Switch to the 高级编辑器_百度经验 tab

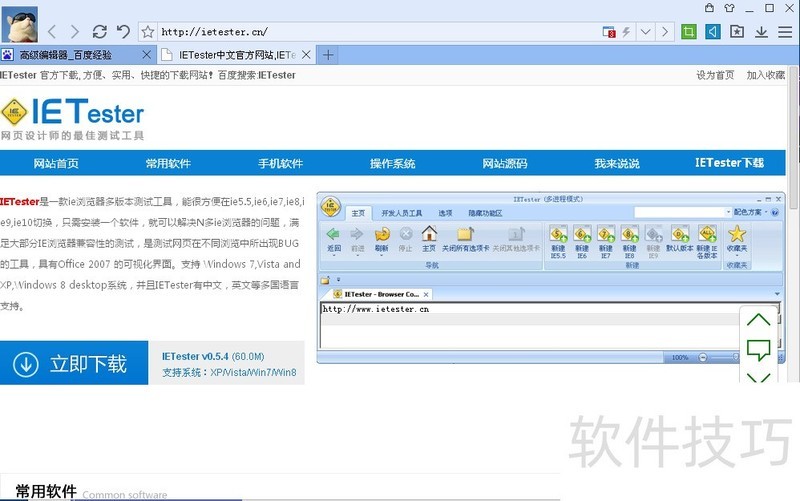point(77,55)
